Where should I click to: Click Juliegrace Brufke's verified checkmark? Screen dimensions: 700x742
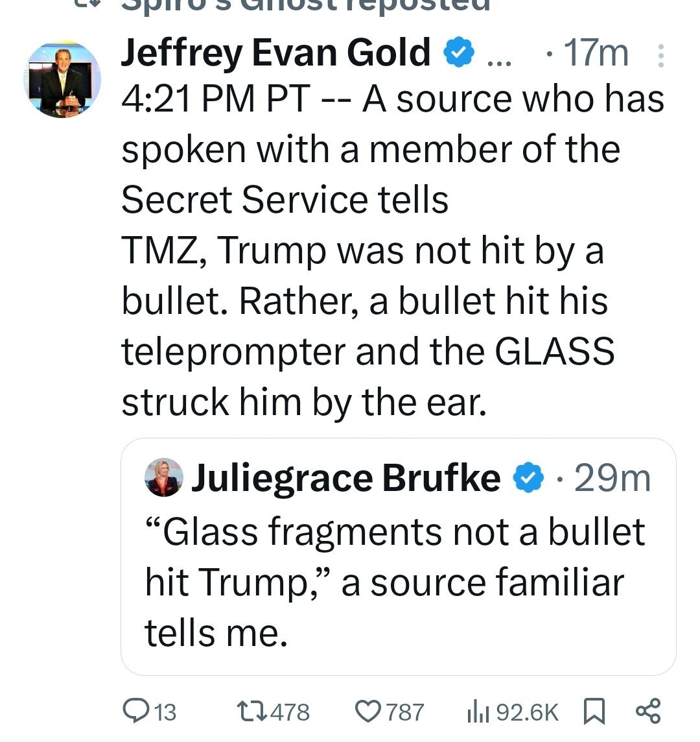pos(529,478)
